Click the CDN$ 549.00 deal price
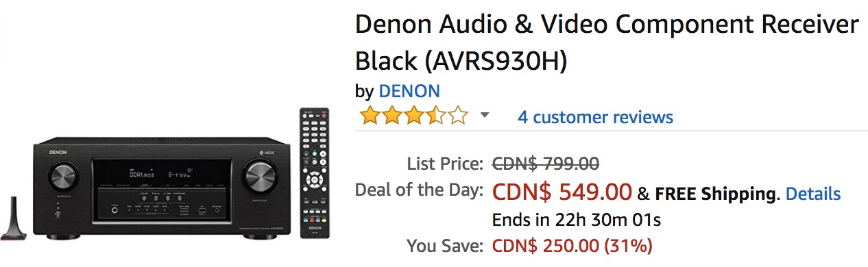868x267 pixels. click(562, 192)
